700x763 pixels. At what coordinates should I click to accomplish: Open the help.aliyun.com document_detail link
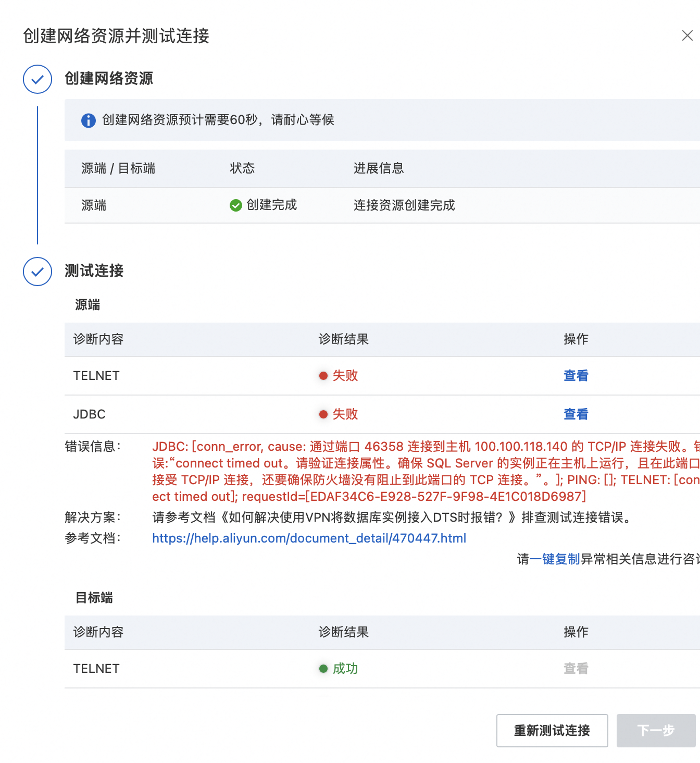(309, 538)
